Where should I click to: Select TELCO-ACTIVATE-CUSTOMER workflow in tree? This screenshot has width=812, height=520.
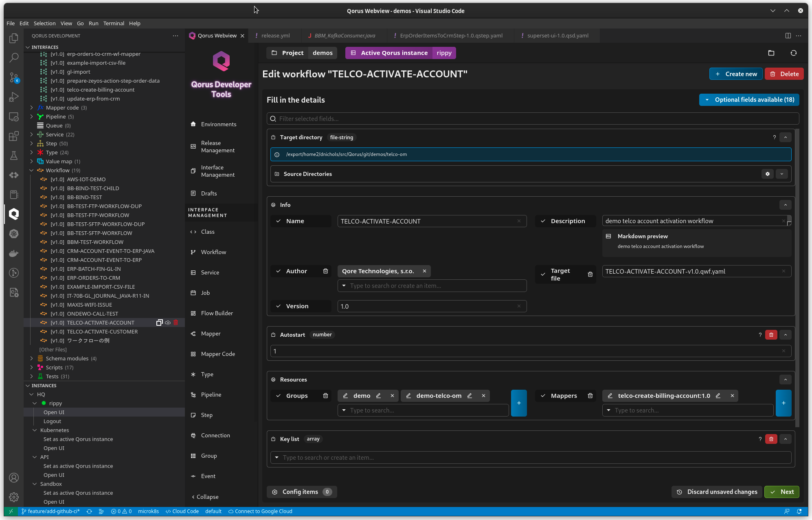click(102, 331)
